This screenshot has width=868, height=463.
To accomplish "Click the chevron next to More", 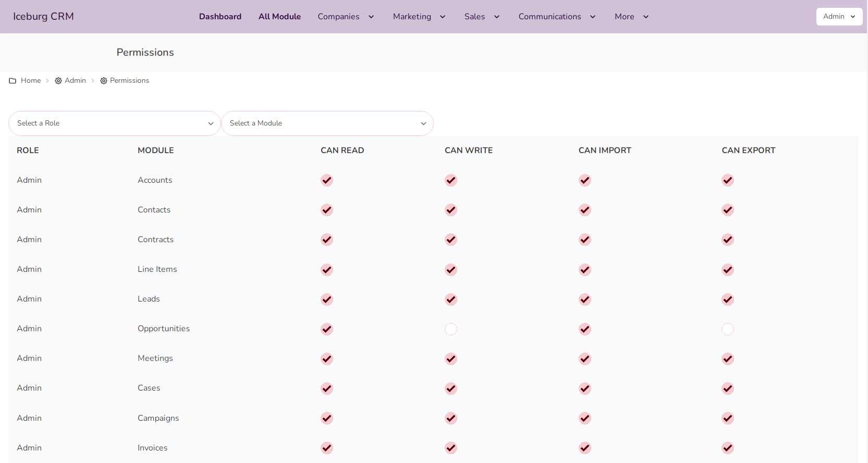I will (646, 17).
